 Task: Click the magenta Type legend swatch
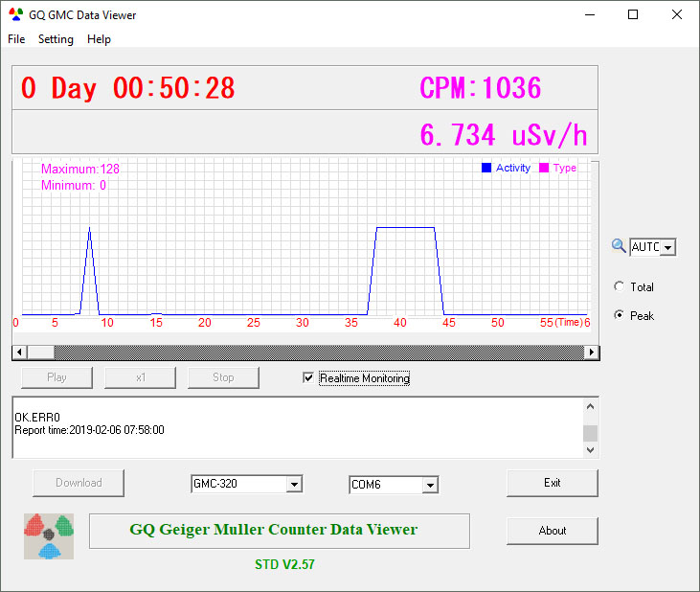coord(543,168)
